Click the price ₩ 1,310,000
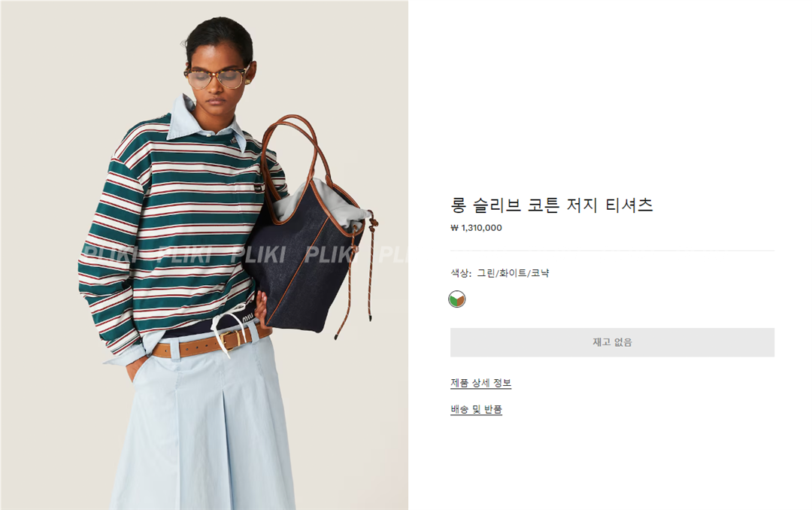This screenshot has height=510, width=812. (x=476, y=227)
